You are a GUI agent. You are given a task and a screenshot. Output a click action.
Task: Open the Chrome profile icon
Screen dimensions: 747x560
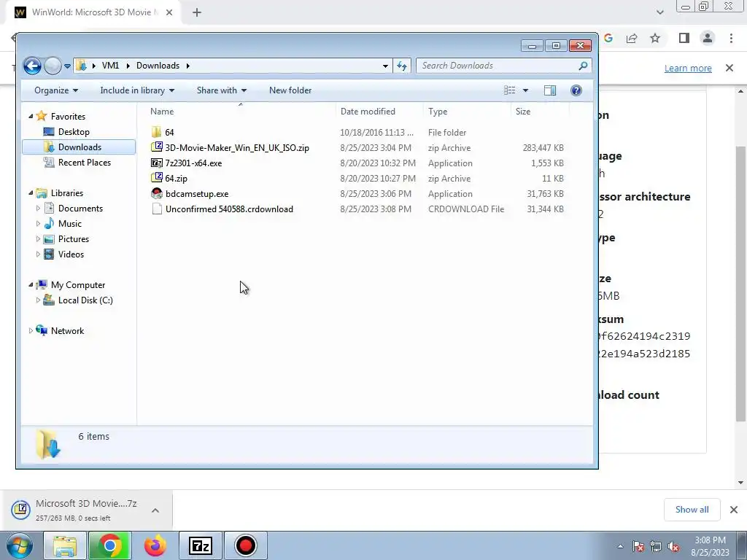[708, 38]
